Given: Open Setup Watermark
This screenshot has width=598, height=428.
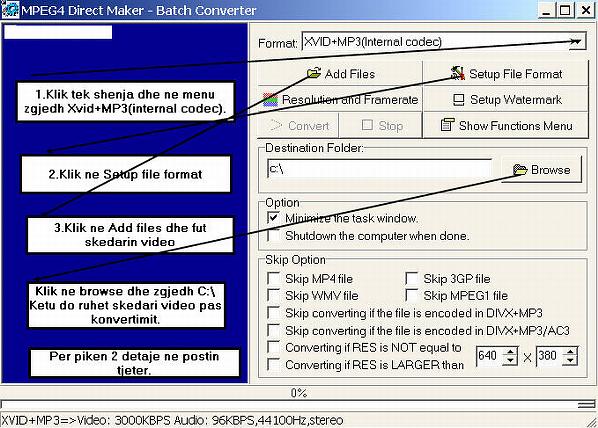Looking at the screenshot, I should (x=505, y=100).
